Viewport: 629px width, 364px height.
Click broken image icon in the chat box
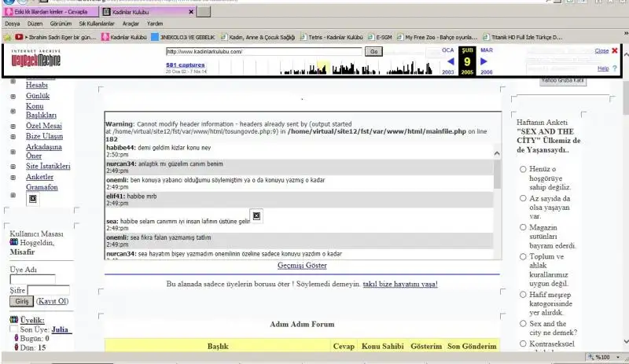[x=256, y=215]
